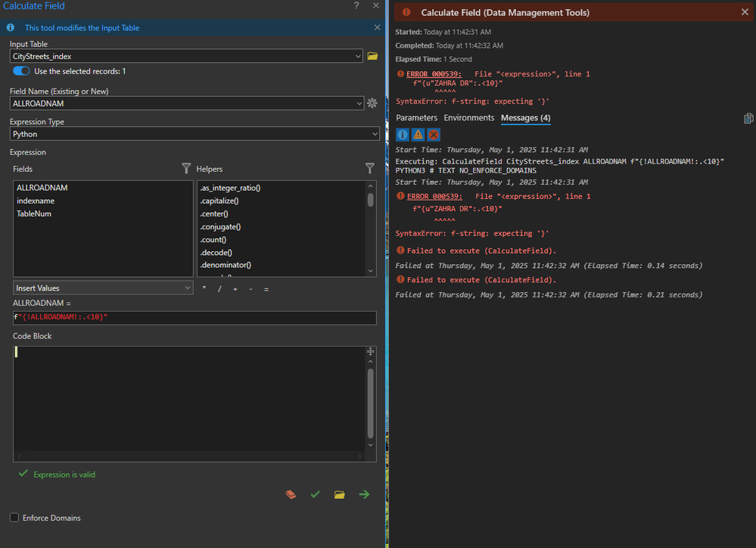The image size is (756, 548).
Task: Browse for input table with folder icon
Action: (x=372, y=56)
